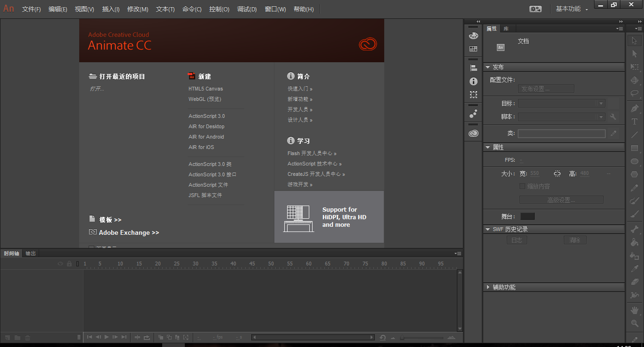The image size is (644, 347).
Task: Activate the Hand tool
Action: [x=635, y=310]
